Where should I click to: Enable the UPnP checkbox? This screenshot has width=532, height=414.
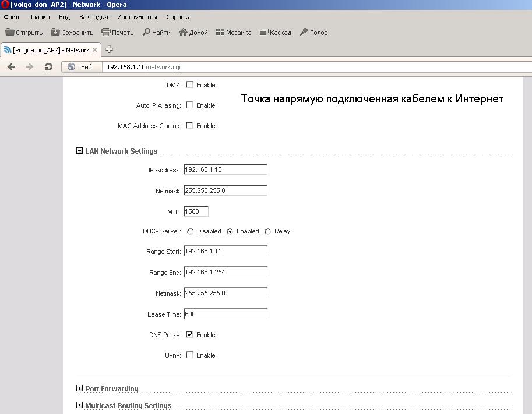coord(189,355)
